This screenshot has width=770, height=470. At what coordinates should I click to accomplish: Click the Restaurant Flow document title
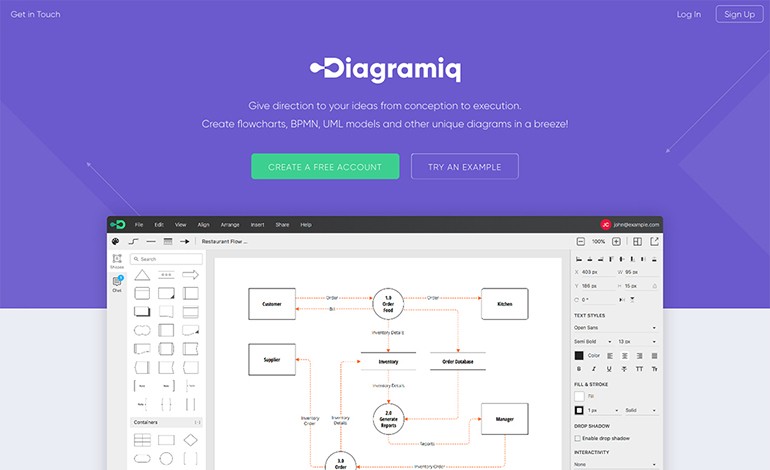(x=224, y=241)
